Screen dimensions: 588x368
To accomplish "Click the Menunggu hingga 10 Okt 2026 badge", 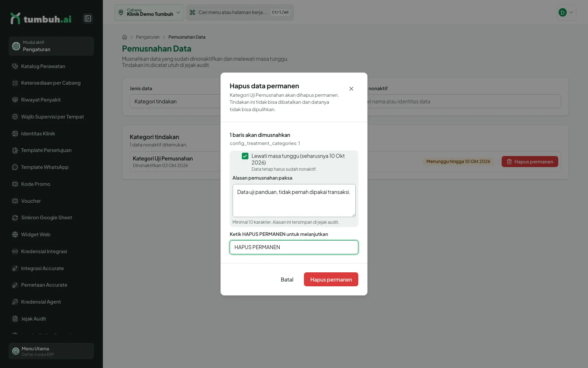I will [458, 162].
